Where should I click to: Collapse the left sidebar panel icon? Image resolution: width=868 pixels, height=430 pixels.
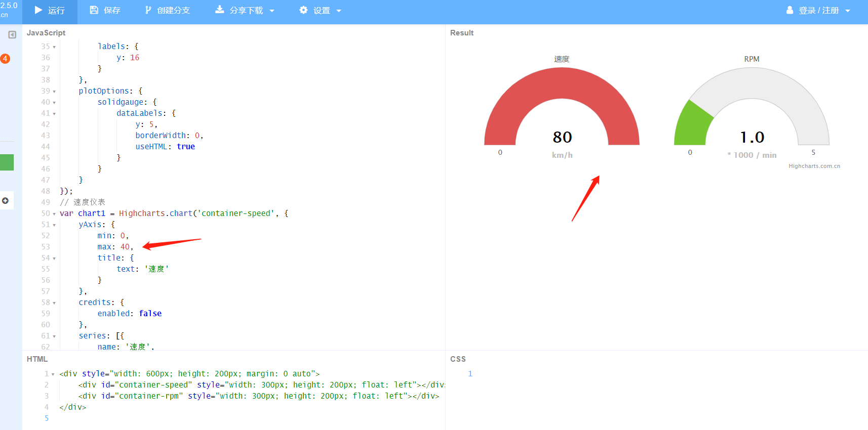(x=12, y=35)
